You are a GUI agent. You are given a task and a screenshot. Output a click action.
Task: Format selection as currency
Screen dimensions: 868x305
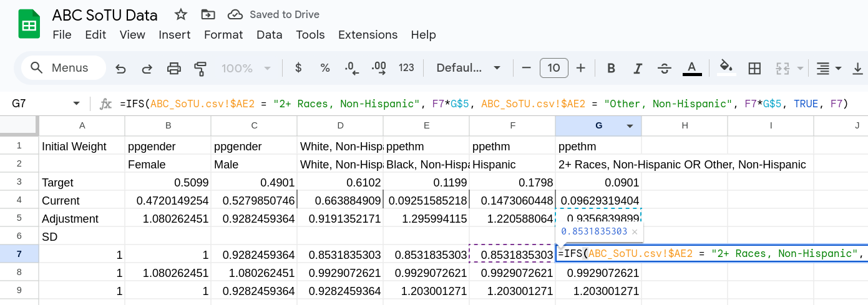pyautogui.click(x=298, y=68)
